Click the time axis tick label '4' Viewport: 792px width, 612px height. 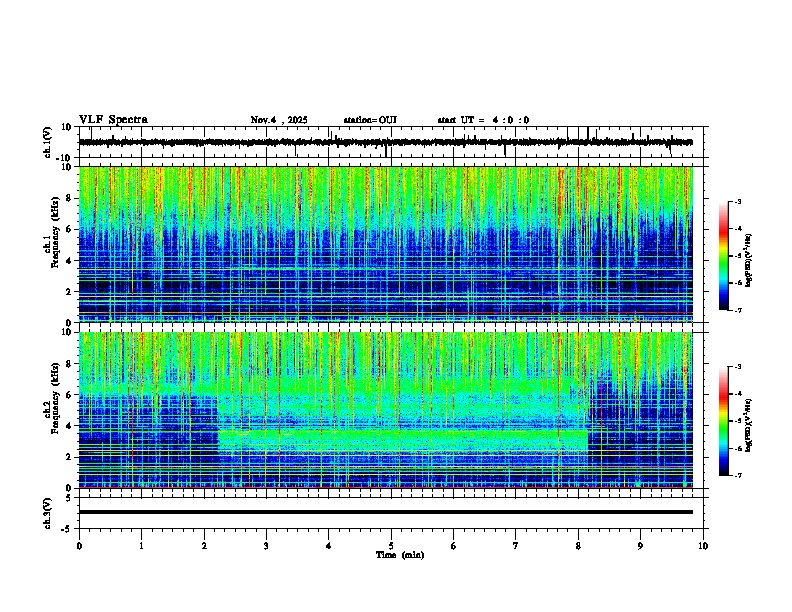(x=329, y=546)
